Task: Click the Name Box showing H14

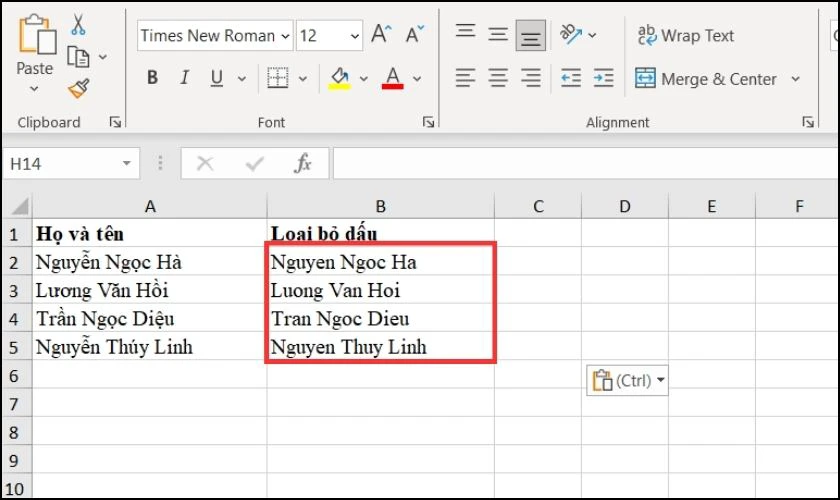Action: [62, 163]
